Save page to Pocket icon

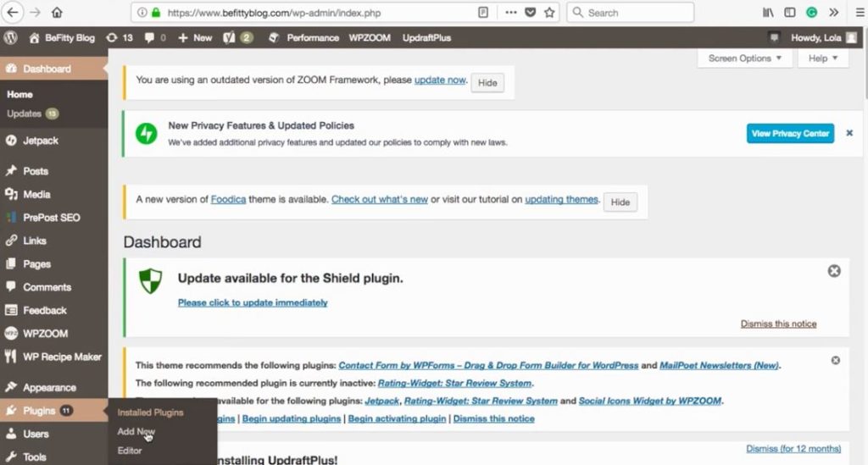point(531,12)
